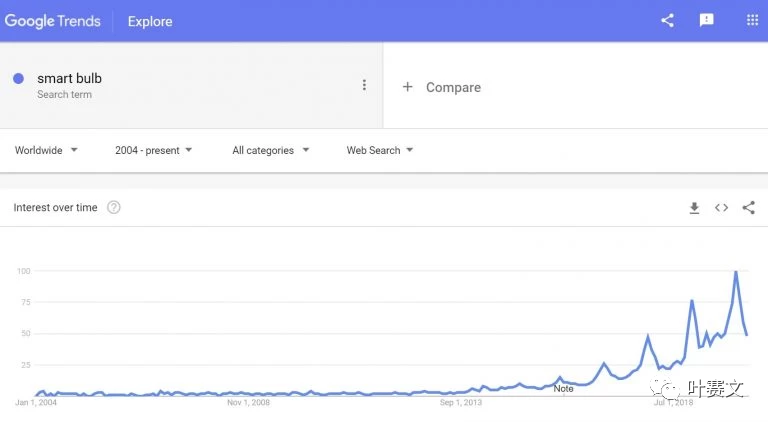Click the embed chart code icon
Screen dimensions: 768x422
coord(721,208)
